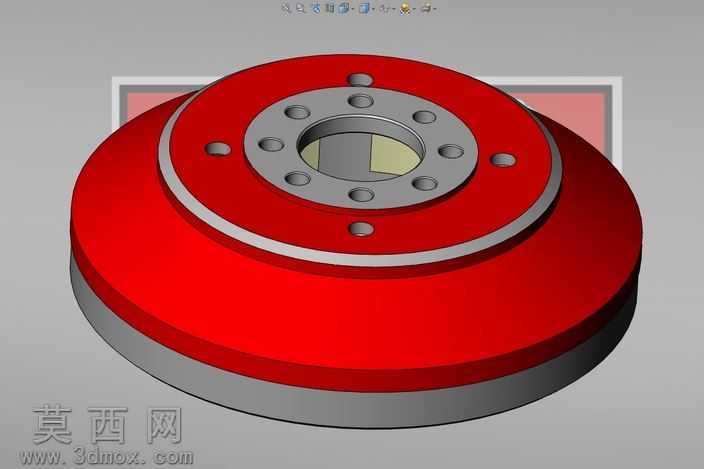Toggle the Section View tool
The image size is (704, 469).
[330, 8]
